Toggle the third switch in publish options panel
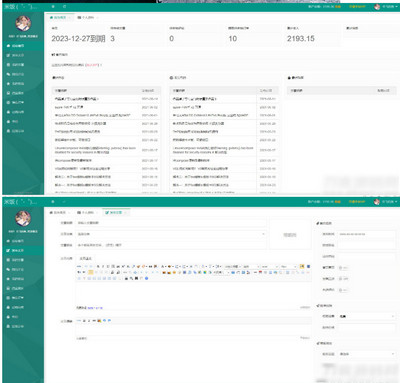Image resolution: width=400 pixels, height=383 pixels. 343,290
